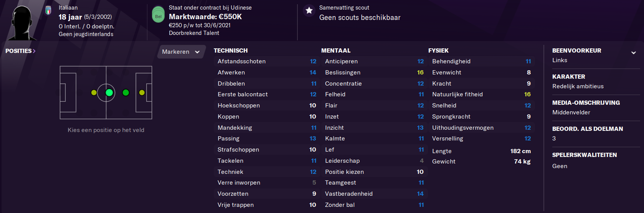
Task: Select the Natuurlijke fitheid attribute row
Action: tap(481, 94)
